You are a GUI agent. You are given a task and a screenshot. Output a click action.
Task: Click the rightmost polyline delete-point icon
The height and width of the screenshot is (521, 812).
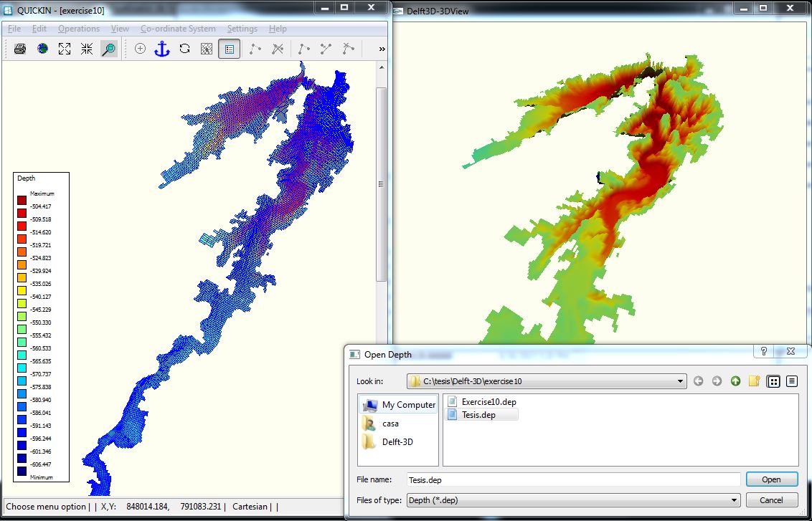coord(348,49)
